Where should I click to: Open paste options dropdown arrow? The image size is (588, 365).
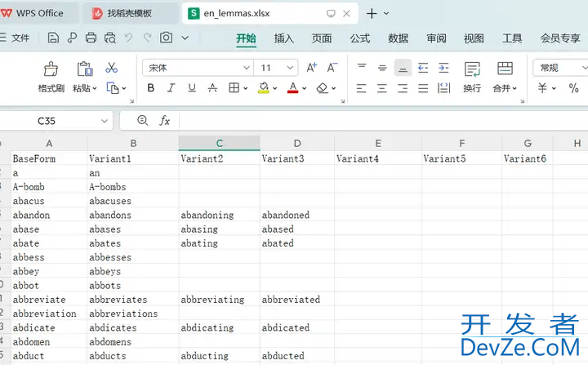point(95,88)
